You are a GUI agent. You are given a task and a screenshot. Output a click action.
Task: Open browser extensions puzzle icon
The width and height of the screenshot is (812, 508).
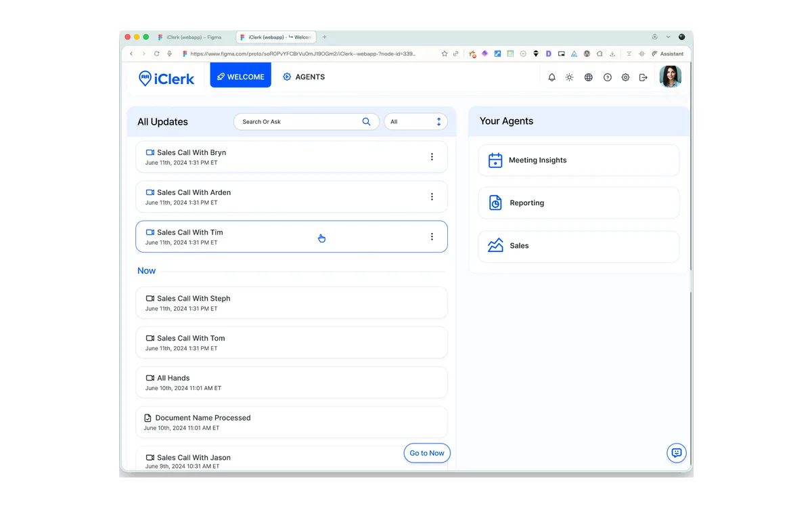pos(600,54)
